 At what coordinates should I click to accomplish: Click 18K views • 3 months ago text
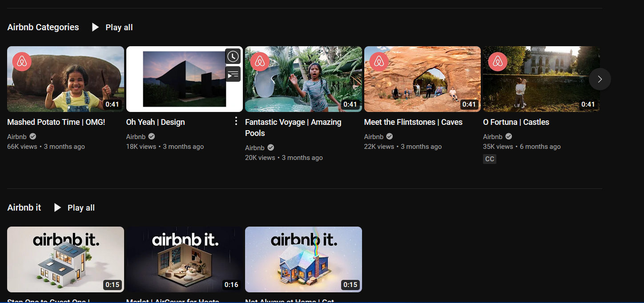click(x=165, y=147)
